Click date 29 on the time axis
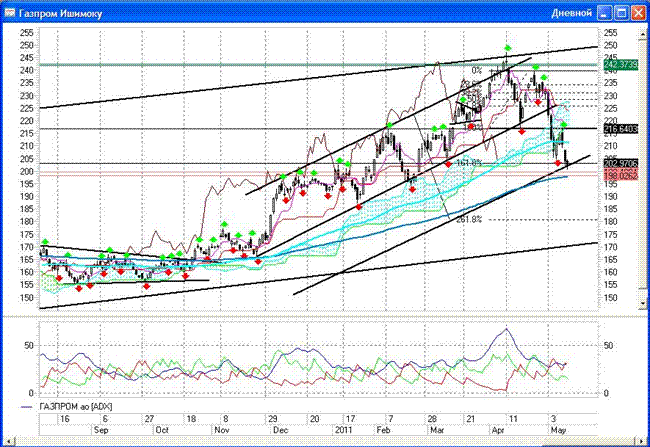Viewport: 650px width, 447px height. [272, 419]
